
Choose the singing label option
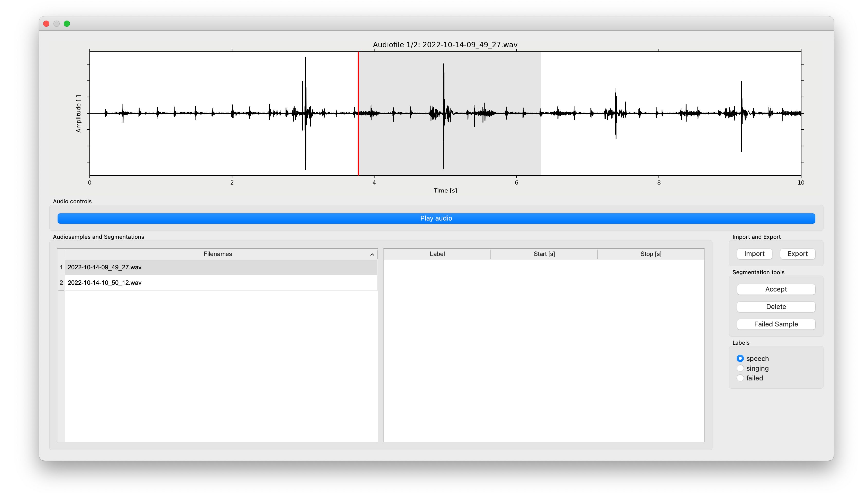pos(740,368)
